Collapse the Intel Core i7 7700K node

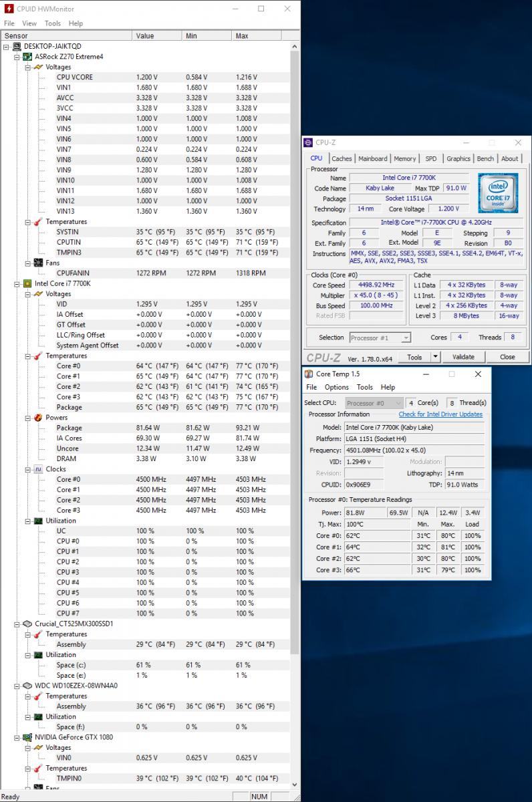click(17, 283)
